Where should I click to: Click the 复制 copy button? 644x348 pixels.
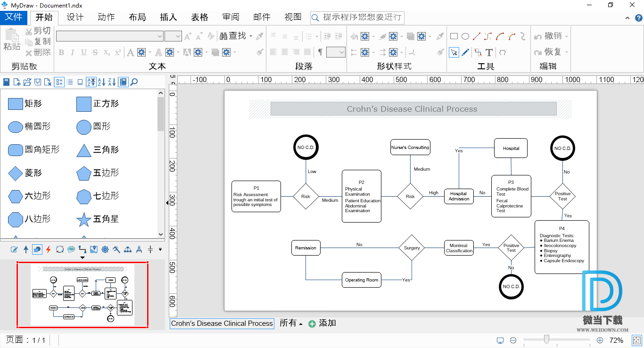point(38,42)
